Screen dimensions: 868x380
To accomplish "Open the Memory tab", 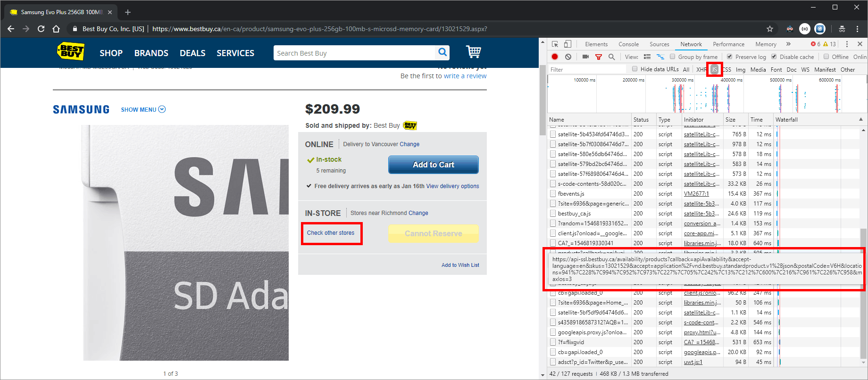I will [766, 44].
